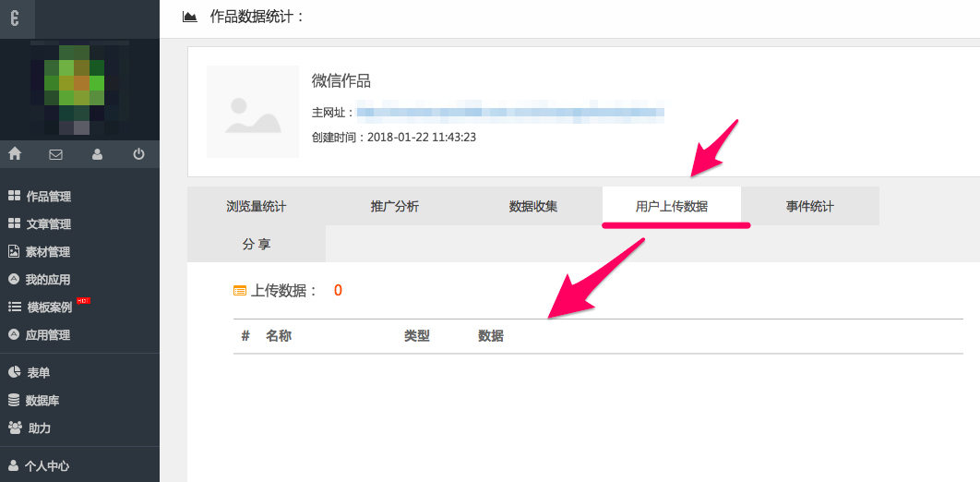Open the mail envelope icon
Screen dimensions: 980x482
point(55,154)
